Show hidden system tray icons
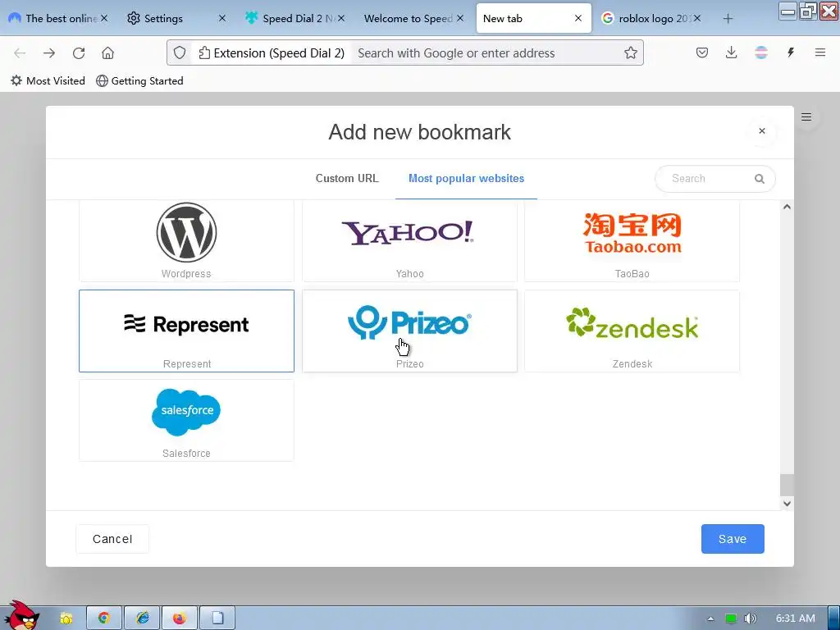 click(710, 619)
